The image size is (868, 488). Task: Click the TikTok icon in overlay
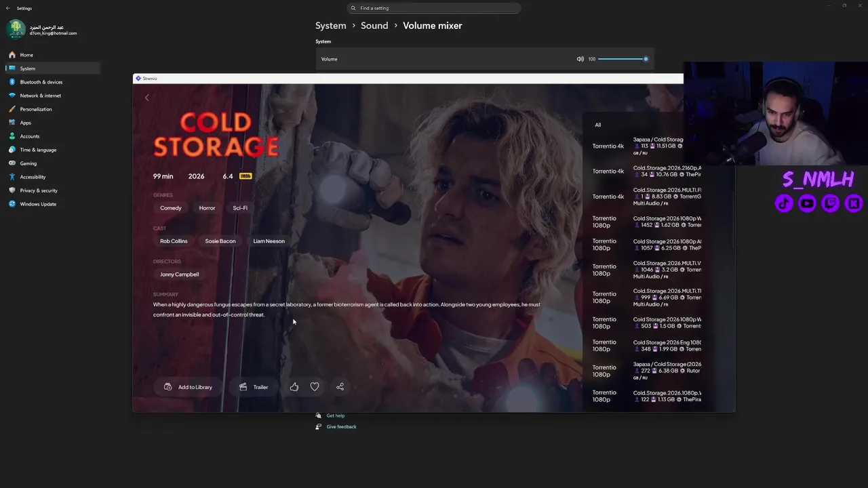click(x=785, y=203)
